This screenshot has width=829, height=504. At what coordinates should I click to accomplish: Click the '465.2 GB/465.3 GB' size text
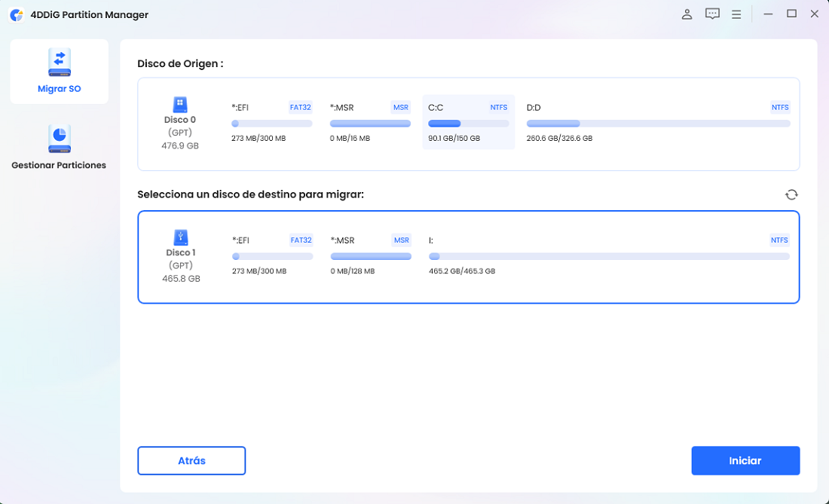[x=462, y=271]
